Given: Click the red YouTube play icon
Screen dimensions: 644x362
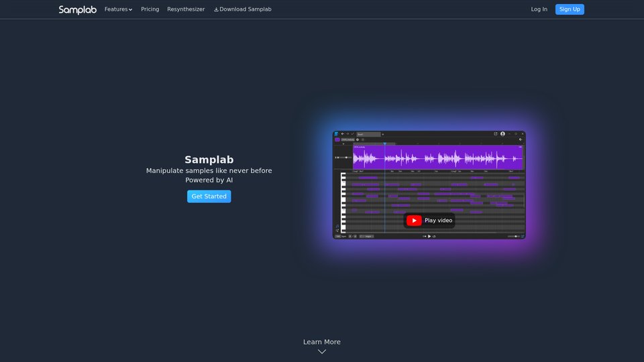Looking at the screenshot, I should 414,221.
